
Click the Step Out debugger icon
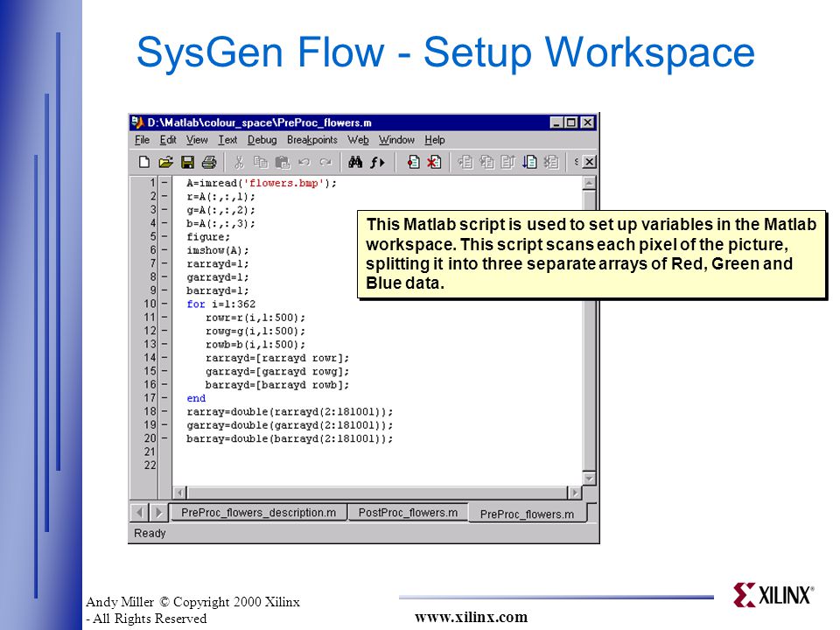point(507,162)
